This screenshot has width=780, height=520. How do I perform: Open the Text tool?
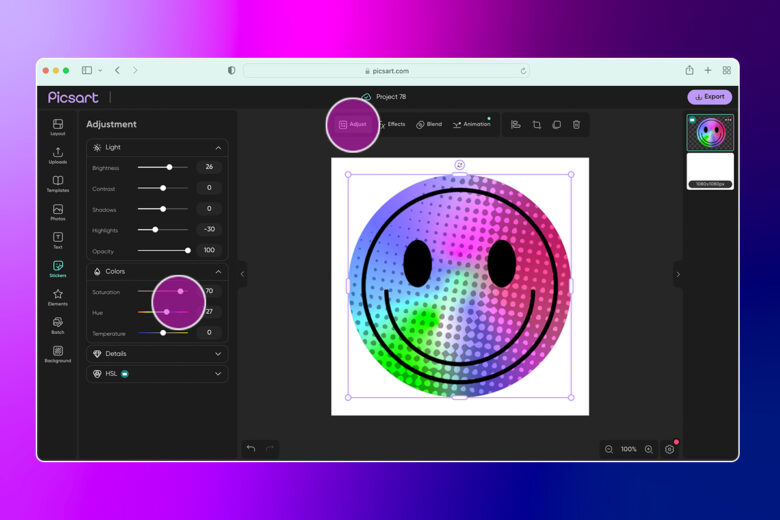tap(58, 240)
